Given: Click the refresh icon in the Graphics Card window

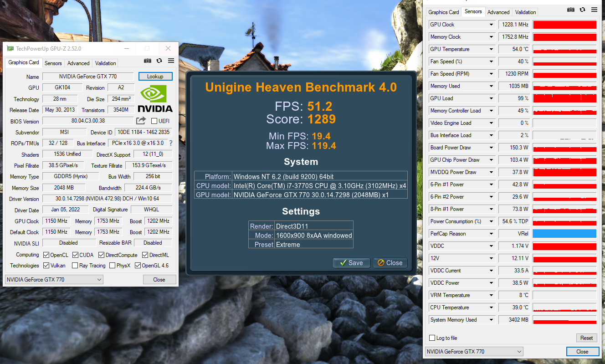Looking at the screenshot, I should pos(159,61).
